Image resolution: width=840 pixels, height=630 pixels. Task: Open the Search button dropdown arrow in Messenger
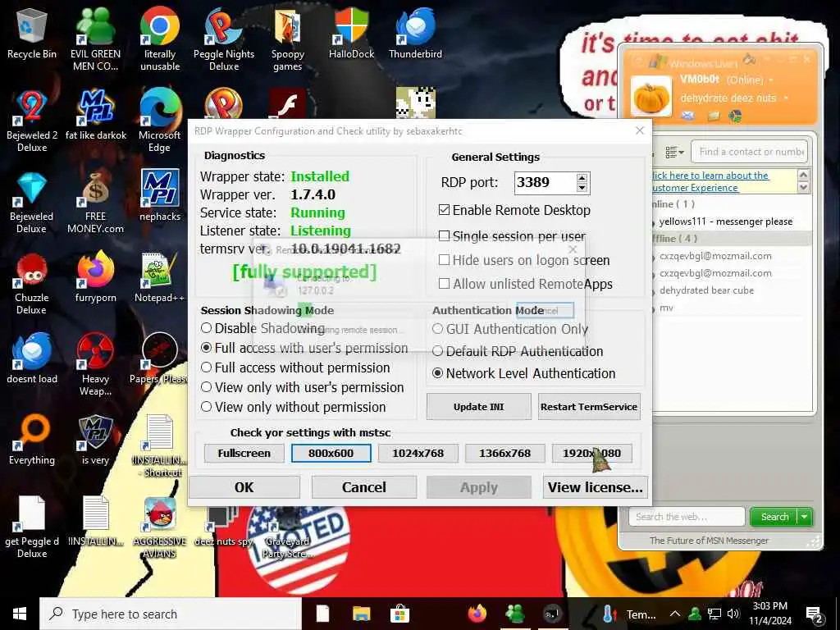[805, 517]
